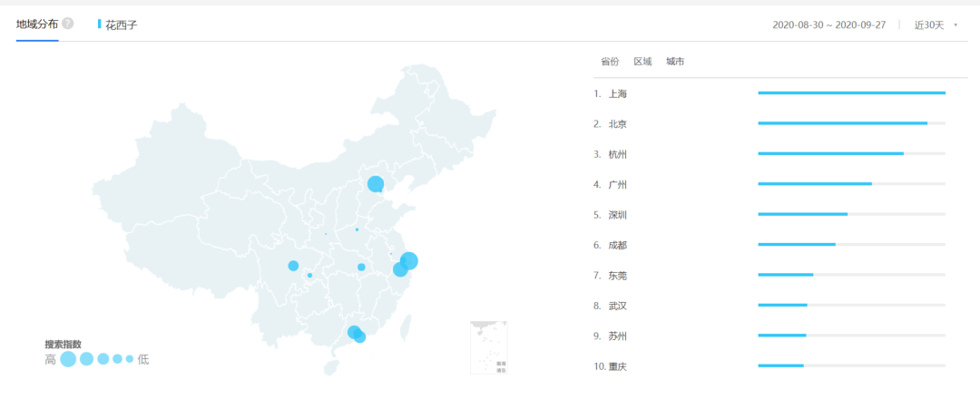Click the Chengdu bubble on the map
This screenshot has width=980, height=399.
tap(293, 266)
